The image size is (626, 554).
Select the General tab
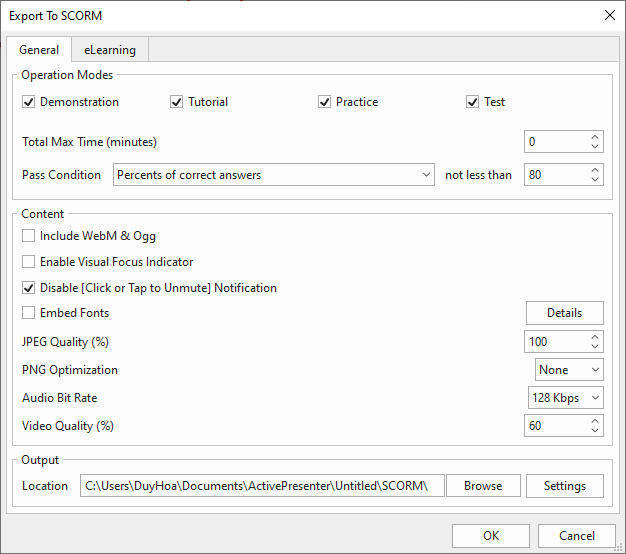point(39,49)
